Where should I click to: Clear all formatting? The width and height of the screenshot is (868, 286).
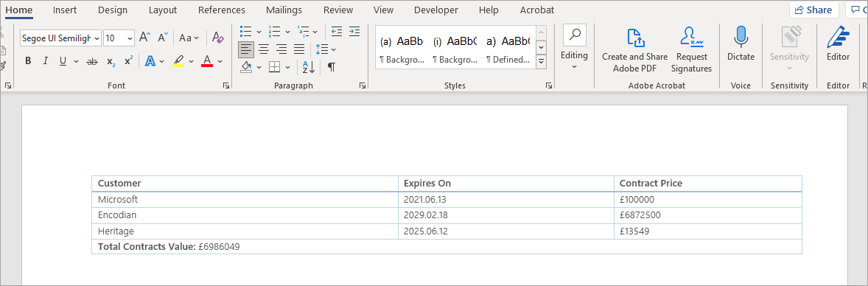point(218,38)
